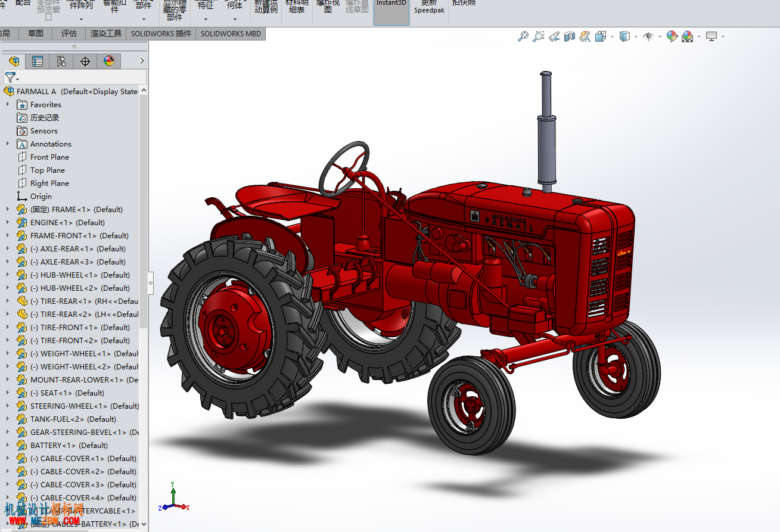Click the 爆炸视图 button
Viewport: 780px width, 532px height.
pyautogui.click(x=328, y=8)
